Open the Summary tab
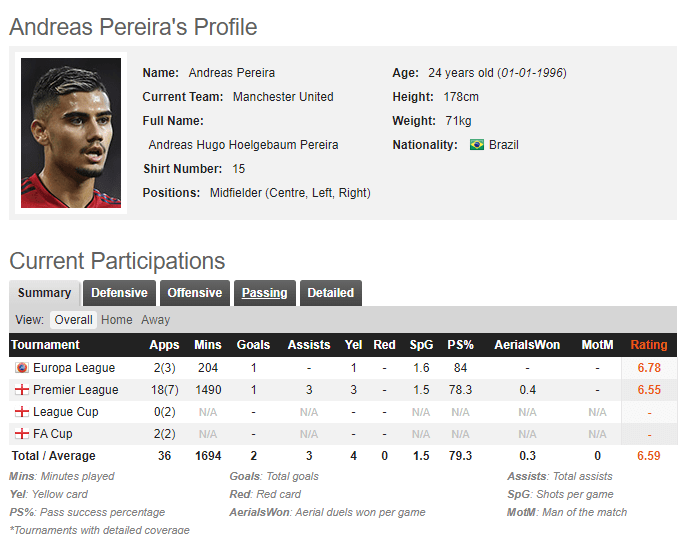The height and width of the screenshot is (534, 685). (x=44, y=293)
